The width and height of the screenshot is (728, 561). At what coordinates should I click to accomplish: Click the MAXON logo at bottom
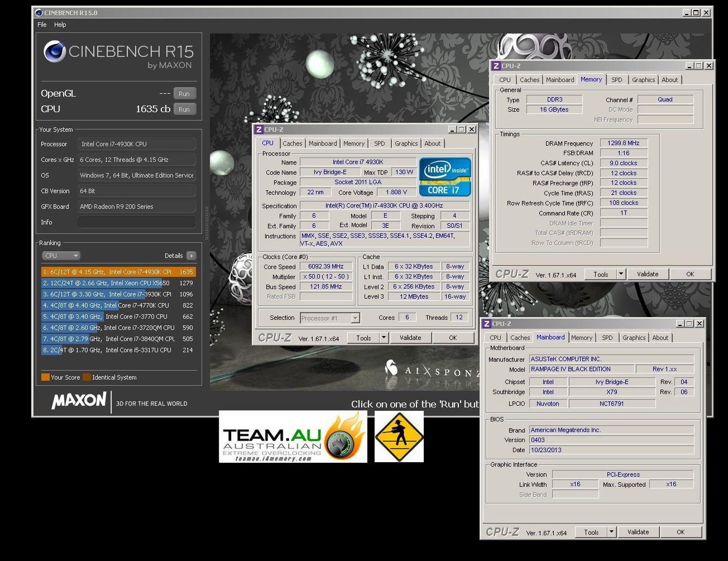click(x=79, y=401)
